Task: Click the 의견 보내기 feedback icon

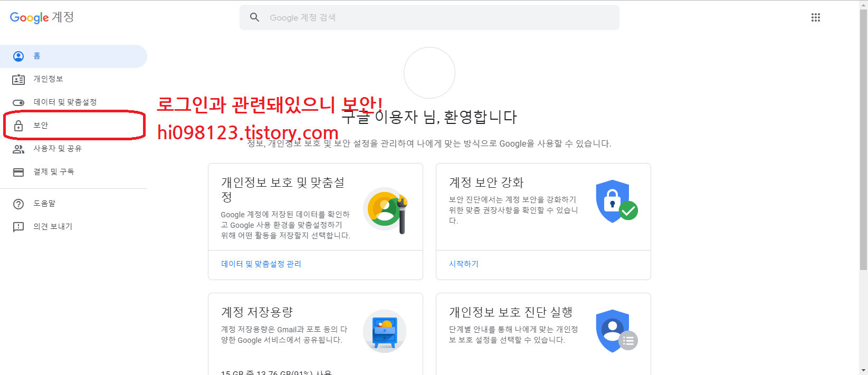Action: click(18, 227)
